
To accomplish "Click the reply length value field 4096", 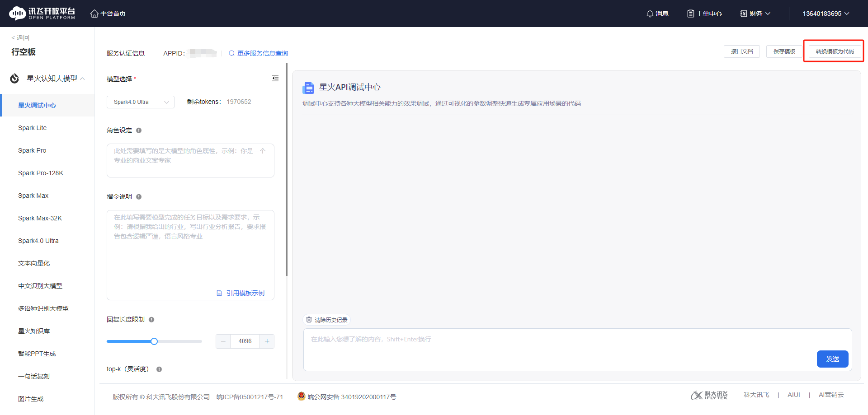I will pos(245,341).
